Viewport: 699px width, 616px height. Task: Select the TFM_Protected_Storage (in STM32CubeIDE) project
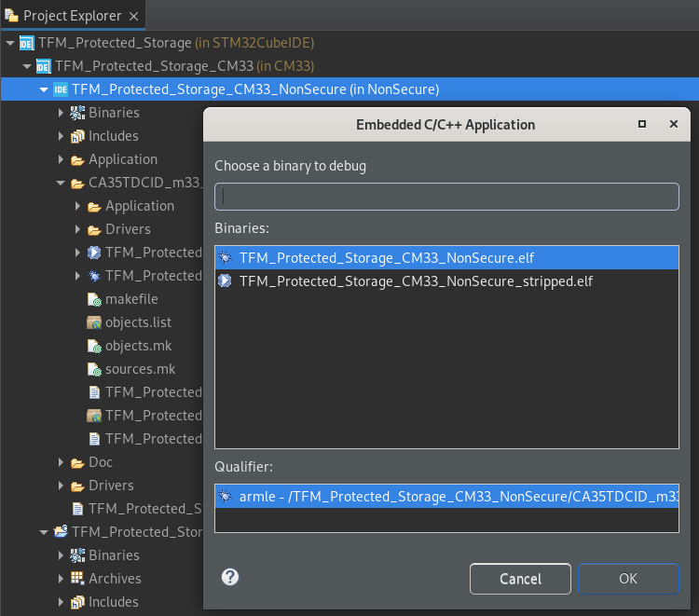(176, 43)
